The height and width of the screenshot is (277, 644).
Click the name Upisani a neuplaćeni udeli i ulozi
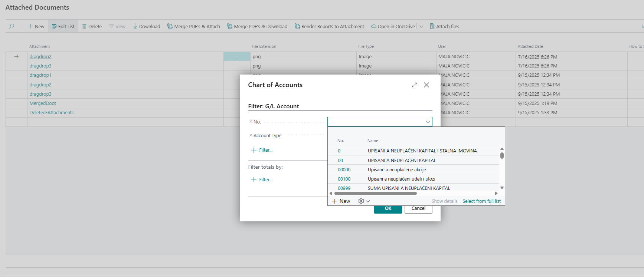[x=402, y=179]
